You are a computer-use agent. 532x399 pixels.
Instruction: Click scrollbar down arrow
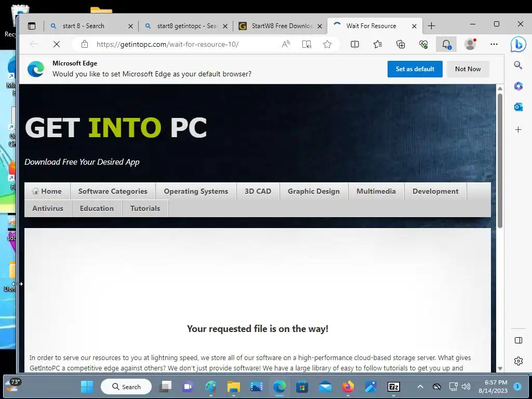tap(500, 368)
